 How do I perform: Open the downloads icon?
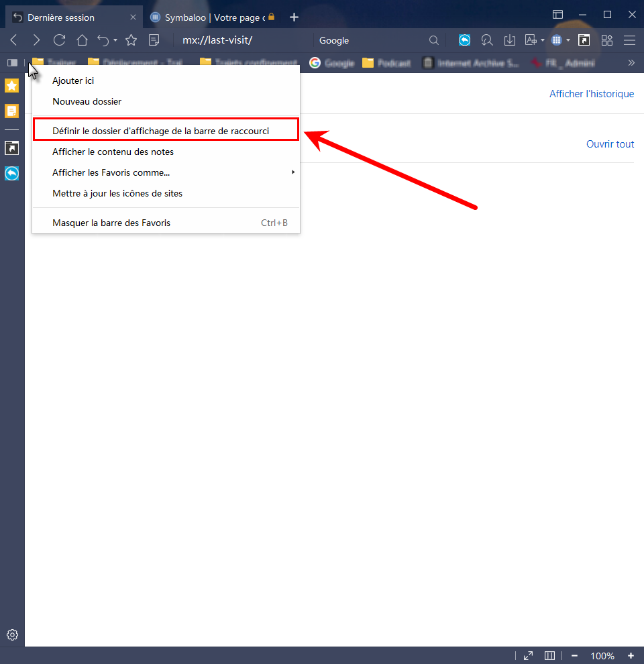[x=510, y=40]
